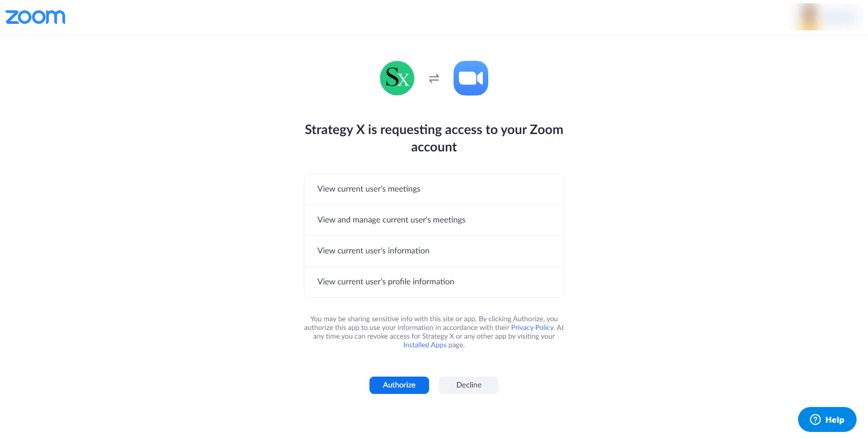Click the Strategy X green app icon
868x439 pixels.
click(397, 78)
